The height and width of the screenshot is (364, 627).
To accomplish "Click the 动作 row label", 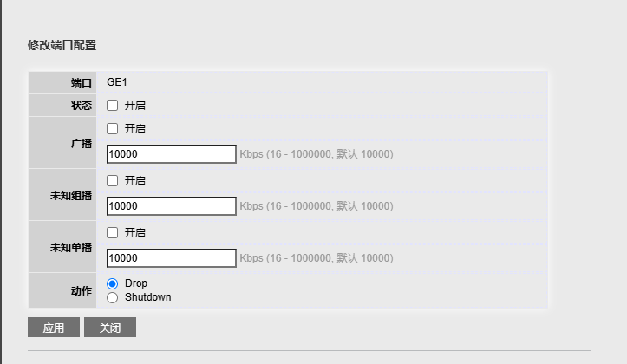I will tap(82, 291).
